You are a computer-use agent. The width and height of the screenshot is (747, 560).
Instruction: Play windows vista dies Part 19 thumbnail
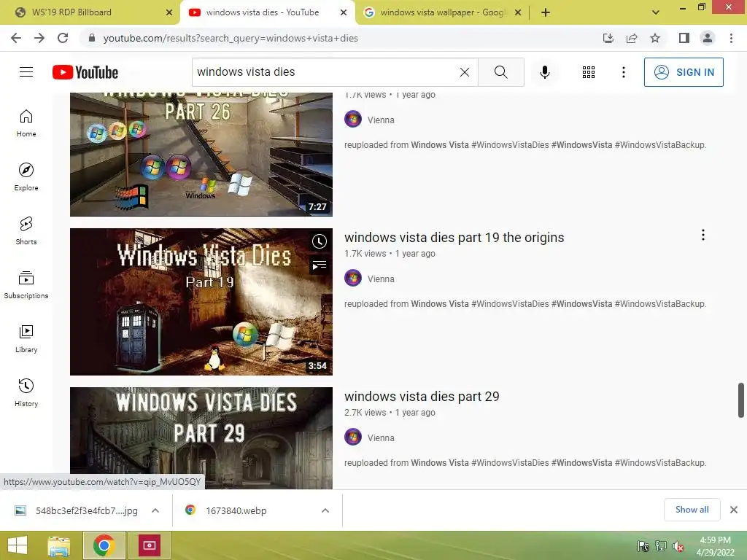(x=201, y=302)
